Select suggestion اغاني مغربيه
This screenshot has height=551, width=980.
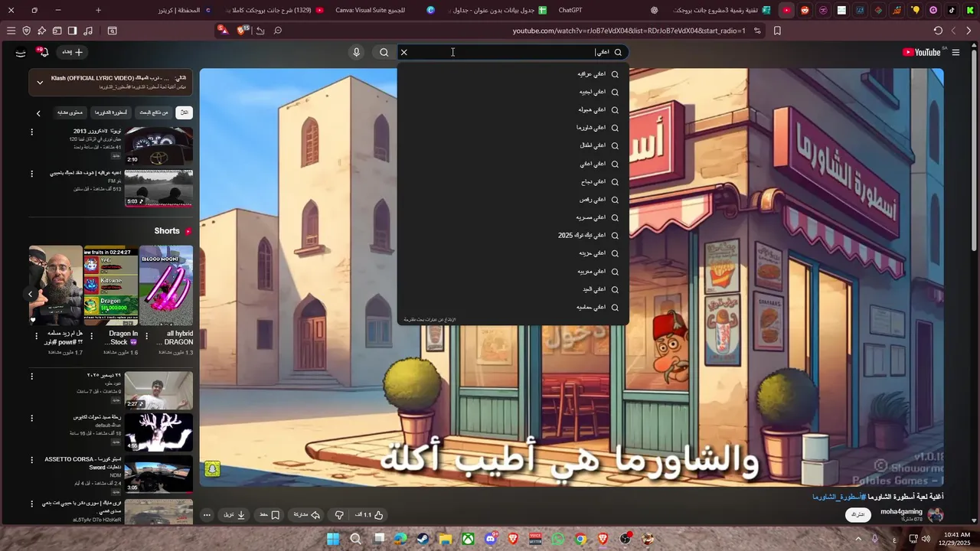pyautogui.click(x=513, y=271)
